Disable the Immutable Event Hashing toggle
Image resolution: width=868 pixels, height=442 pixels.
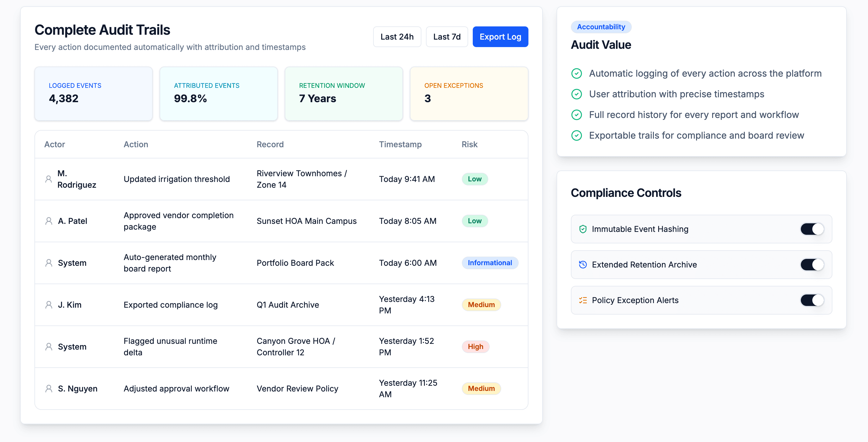click(x=812, y=229)
